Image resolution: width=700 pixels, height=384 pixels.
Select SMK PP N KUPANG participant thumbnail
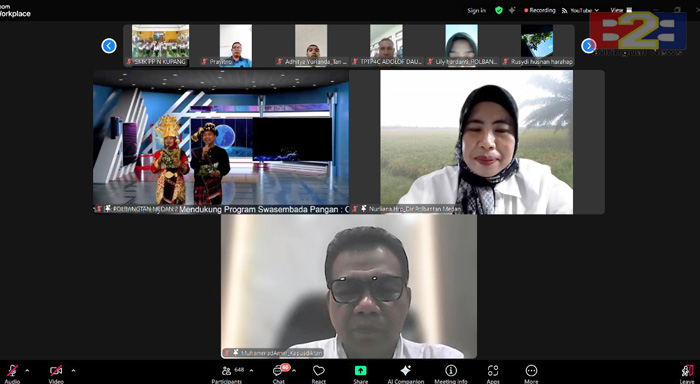pos(160,45)
